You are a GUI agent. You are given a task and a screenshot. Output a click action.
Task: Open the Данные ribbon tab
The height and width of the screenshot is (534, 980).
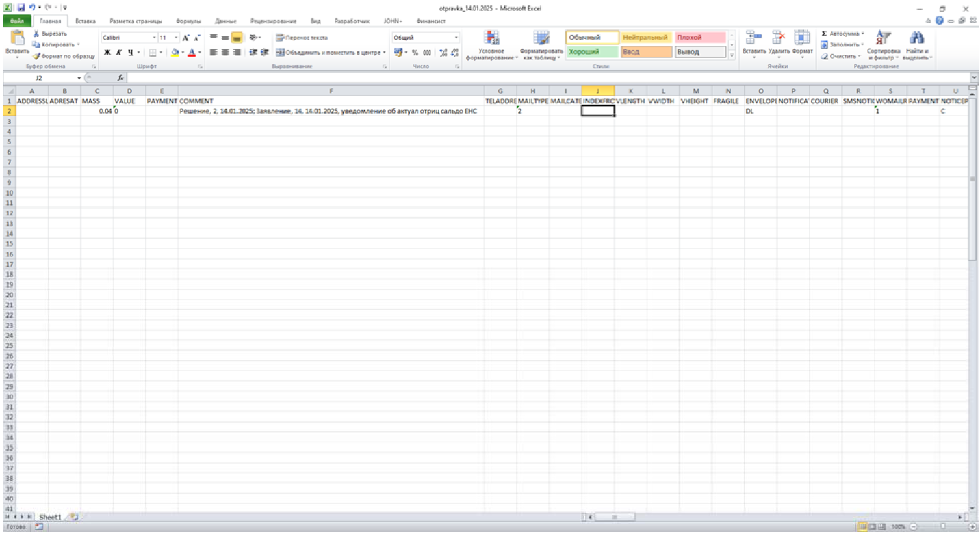225,21
